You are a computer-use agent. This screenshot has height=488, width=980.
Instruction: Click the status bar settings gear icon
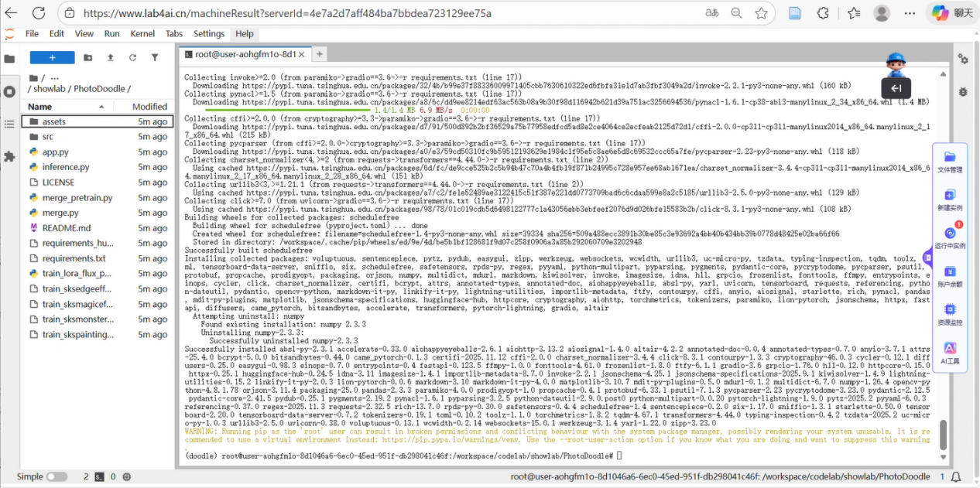[126, 477]
